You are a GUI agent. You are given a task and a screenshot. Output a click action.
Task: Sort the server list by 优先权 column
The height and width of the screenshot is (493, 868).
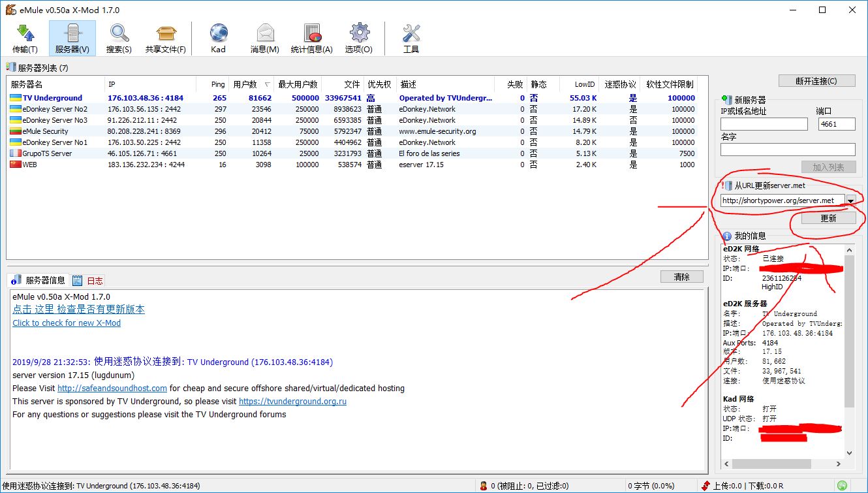point(380,84)
